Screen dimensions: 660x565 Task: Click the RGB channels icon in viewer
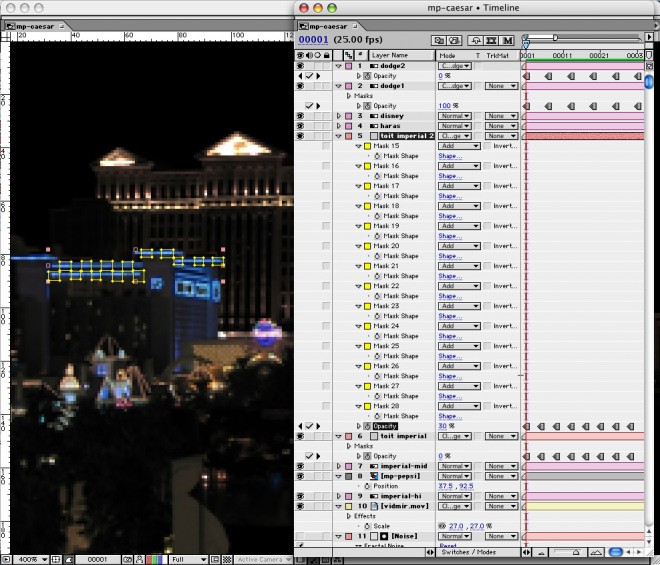click(152, 559)
